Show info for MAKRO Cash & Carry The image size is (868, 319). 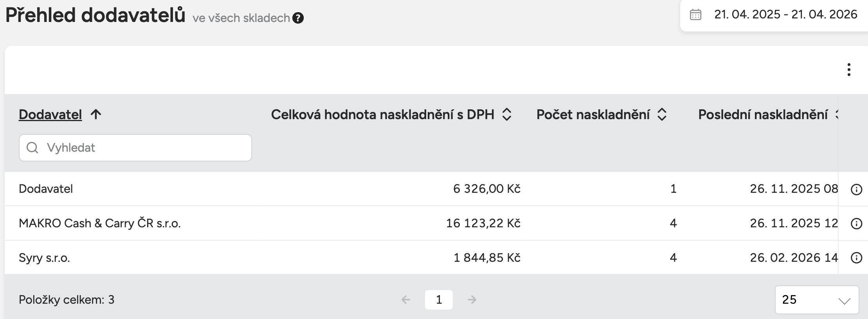point(856,224)
